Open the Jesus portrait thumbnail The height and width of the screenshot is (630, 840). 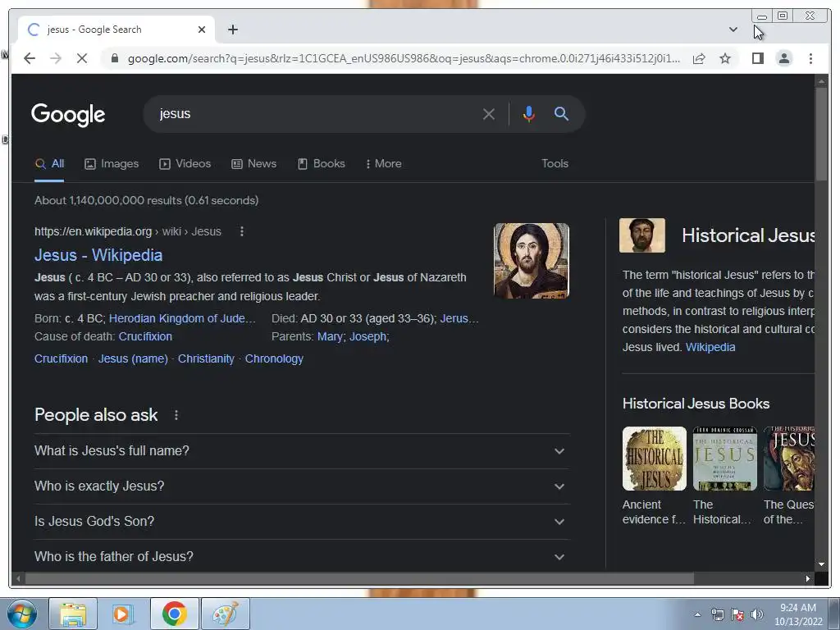click(531, 261)
